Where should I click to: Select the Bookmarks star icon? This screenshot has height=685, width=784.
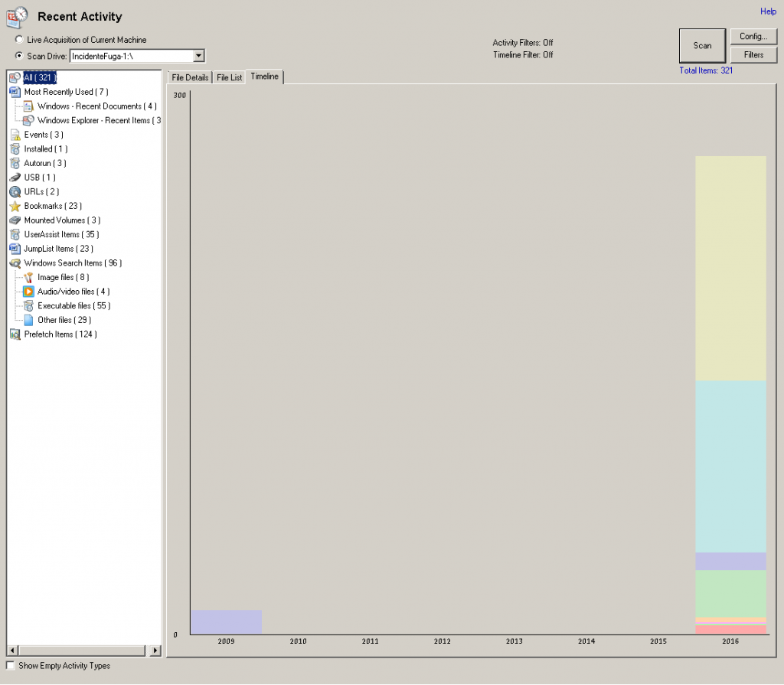(x=15, y=206)
